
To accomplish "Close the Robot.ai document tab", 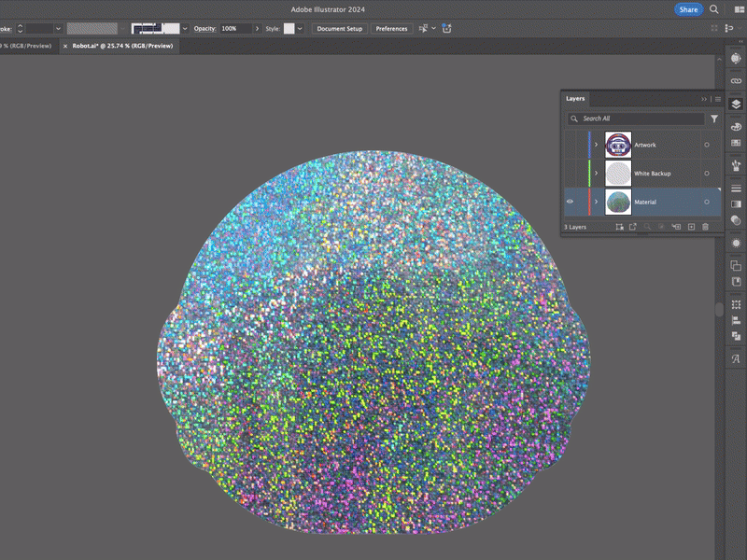I will tap(65, 46).
